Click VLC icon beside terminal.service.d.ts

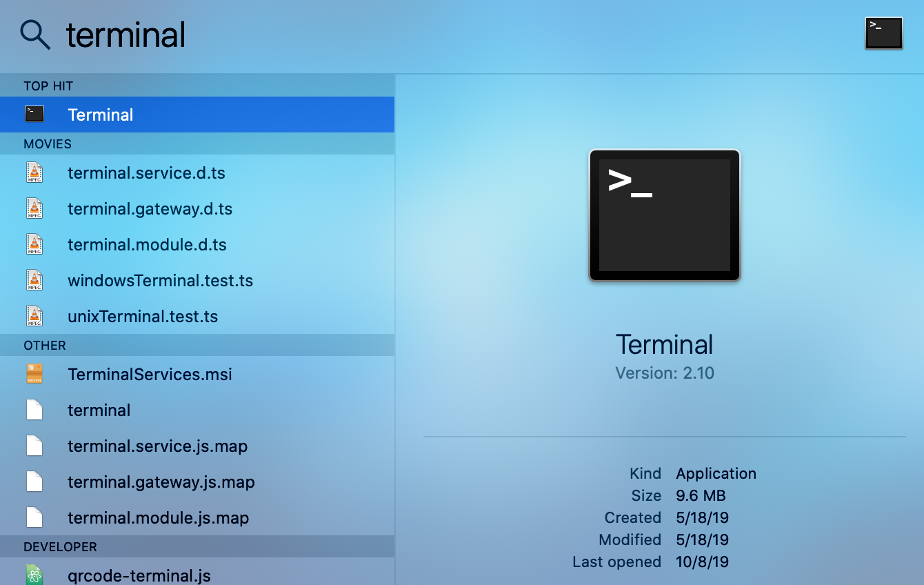point(34,172)
